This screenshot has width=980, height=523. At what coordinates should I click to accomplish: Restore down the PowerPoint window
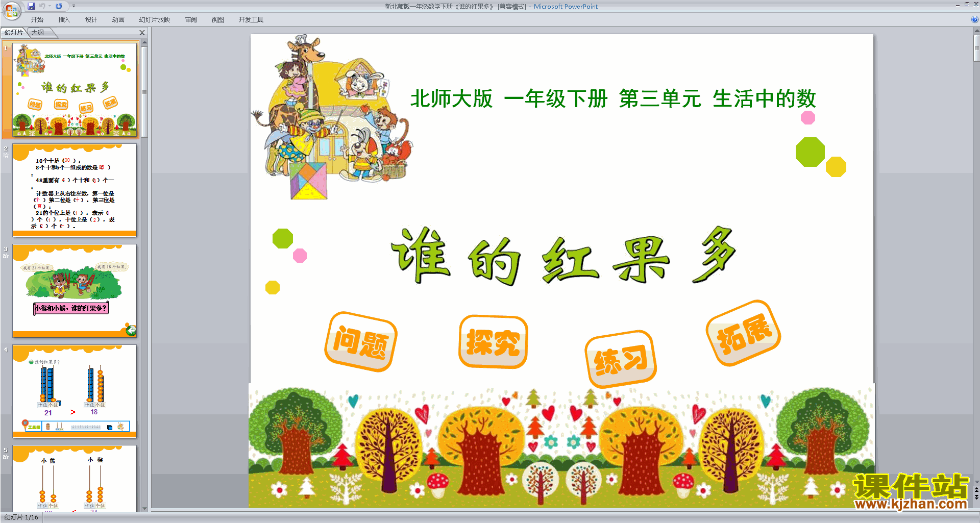coord(967,4)
